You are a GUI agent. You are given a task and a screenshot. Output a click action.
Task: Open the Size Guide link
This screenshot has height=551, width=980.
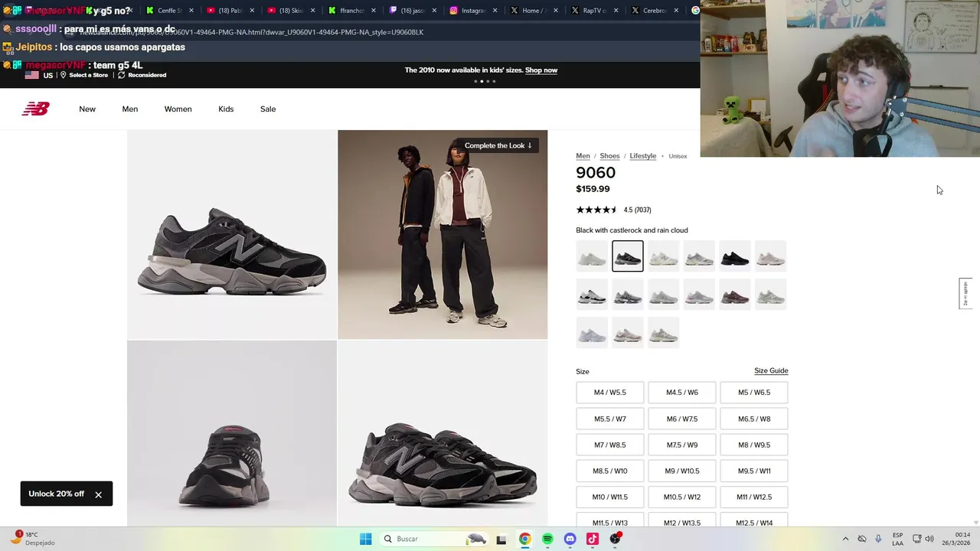click(771, 370)
